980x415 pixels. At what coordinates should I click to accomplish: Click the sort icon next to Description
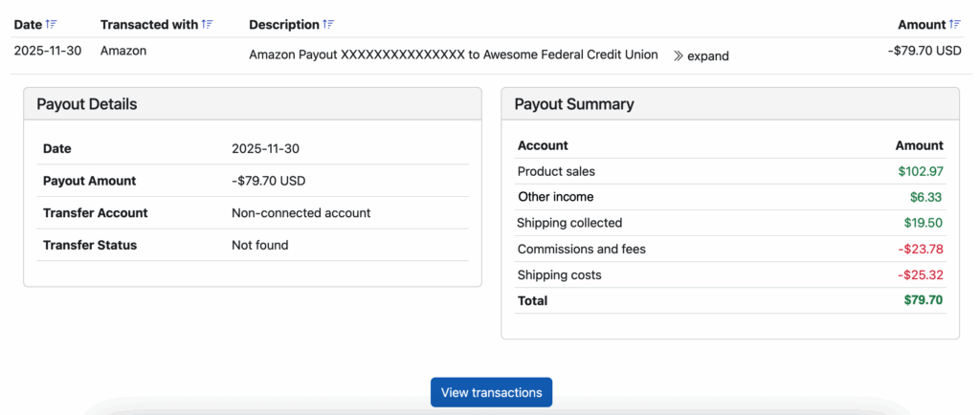pos(329,24)
